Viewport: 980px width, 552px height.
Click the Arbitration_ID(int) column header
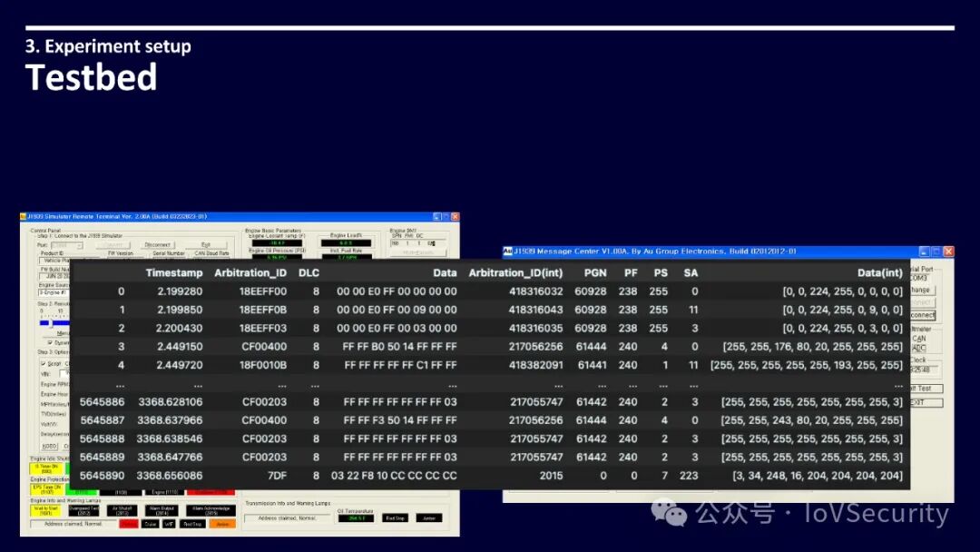coord(515,272)
